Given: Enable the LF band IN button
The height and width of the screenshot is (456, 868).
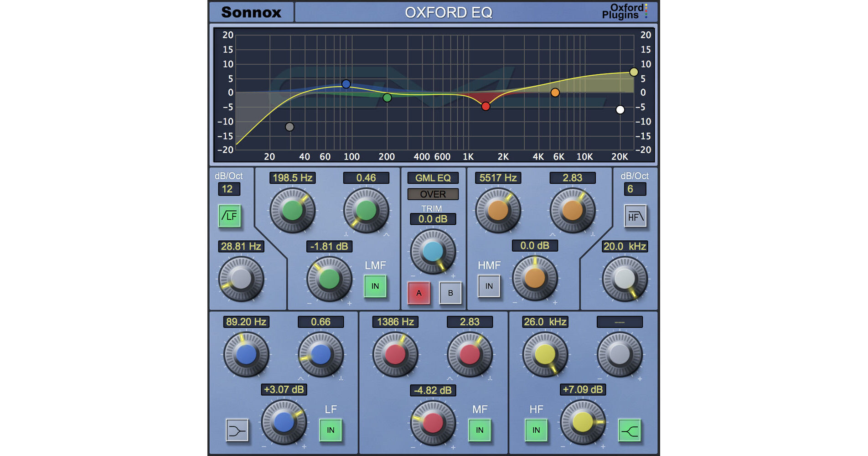Looking at the screenshot, I should (330, 430).
